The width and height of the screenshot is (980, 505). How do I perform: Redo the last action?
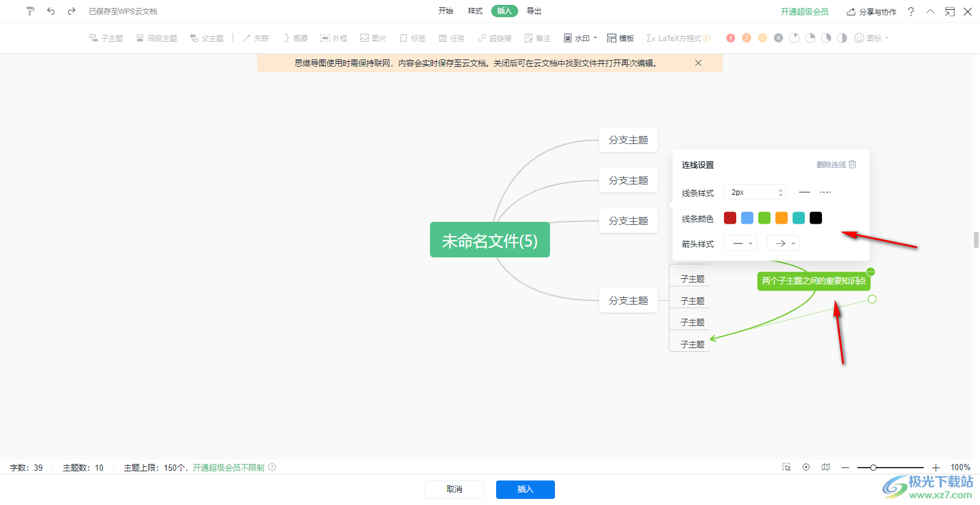point(72,11)
